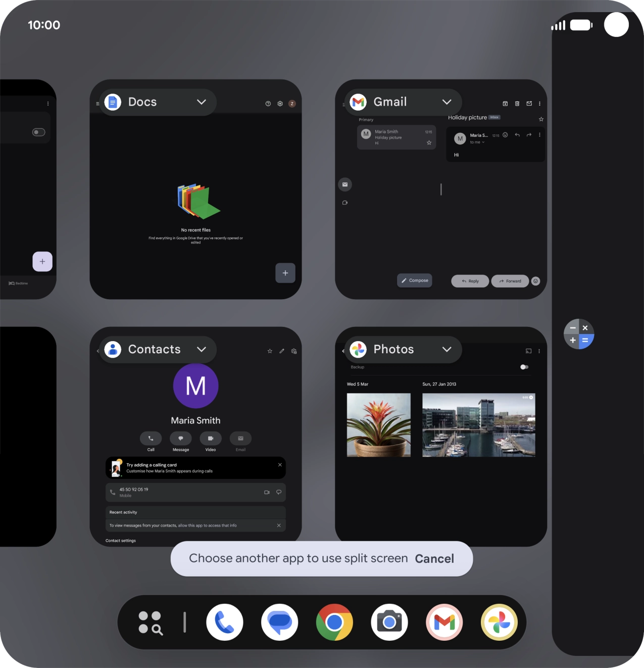Toggle the switch in the leftmost app card
Screen dimensions: 644x668
pos(39,132)
